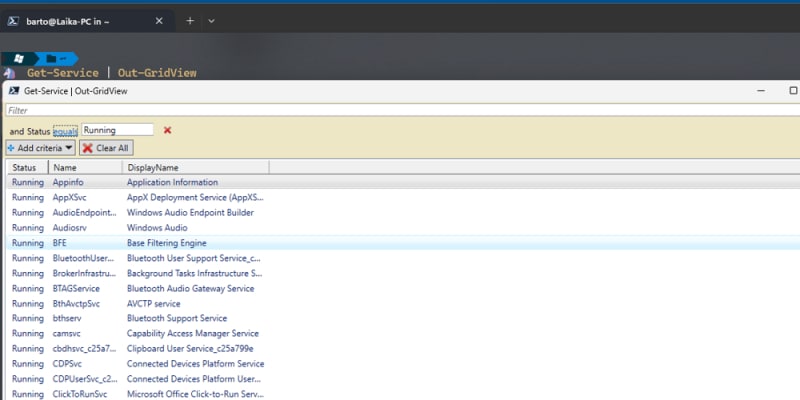Click the red X to remove Status criterion
This screenshot has height=400, width=800.
(167, 130)
